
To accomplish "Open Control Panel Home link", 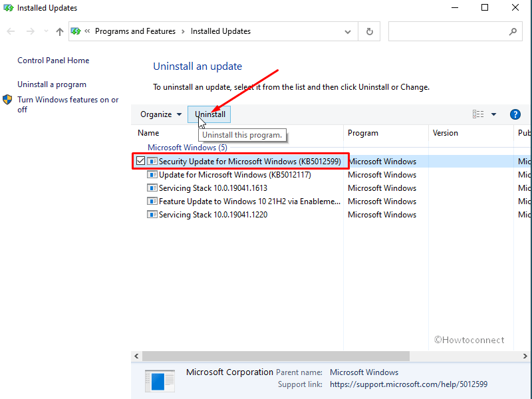I will 53,61.
